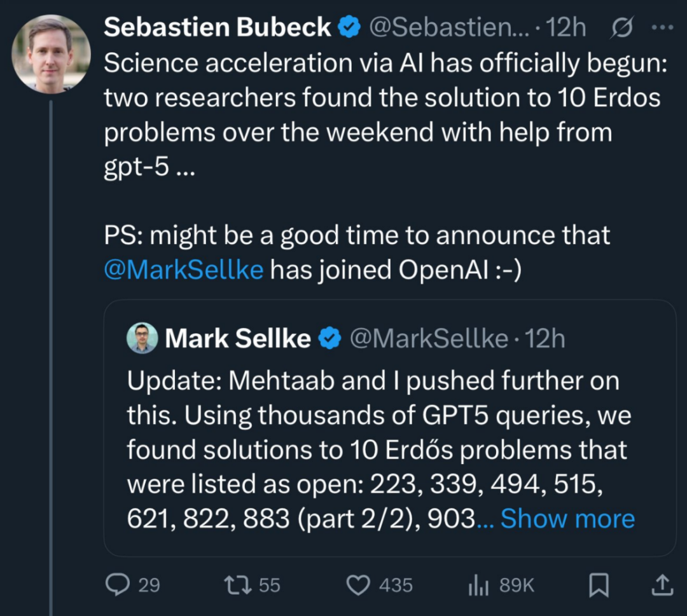Click Mark Sellke's name in quoted post
The width and height of the screenshot is (687, 616).
coord(238,339)
